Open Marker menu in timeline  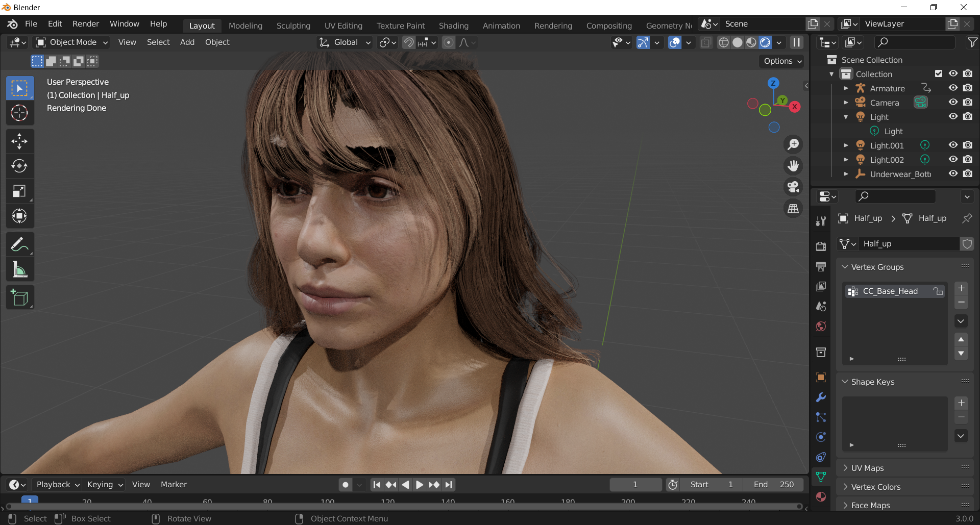(174, 485)
